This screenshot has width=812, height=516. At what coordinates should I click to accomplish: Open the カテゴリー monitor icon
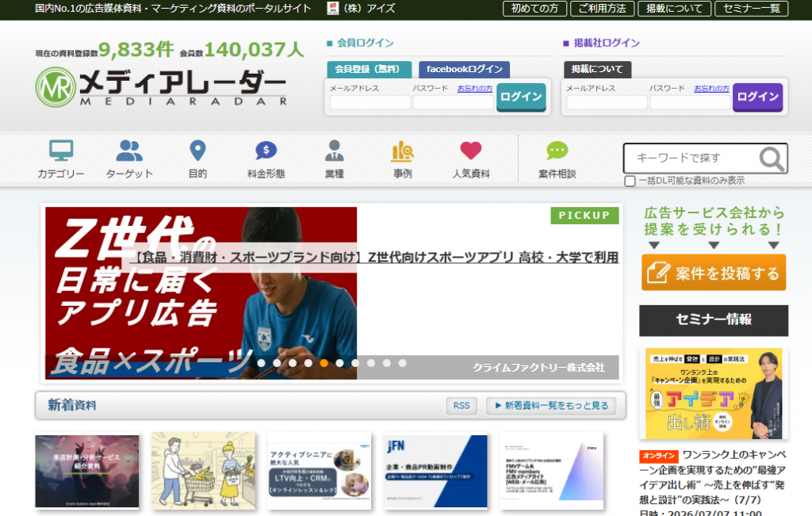click(61, 151)
